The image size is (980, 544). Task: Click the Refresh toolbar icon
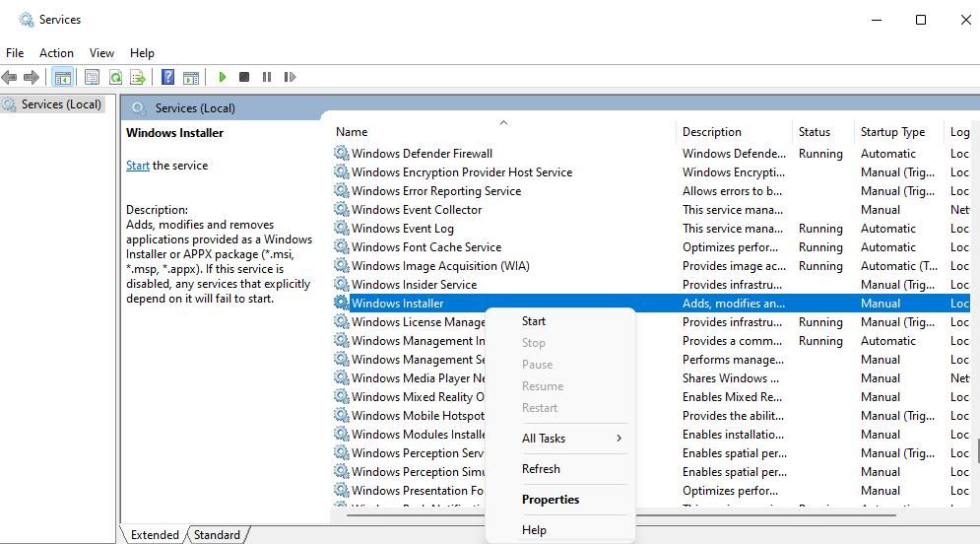[x=115, y=78]
